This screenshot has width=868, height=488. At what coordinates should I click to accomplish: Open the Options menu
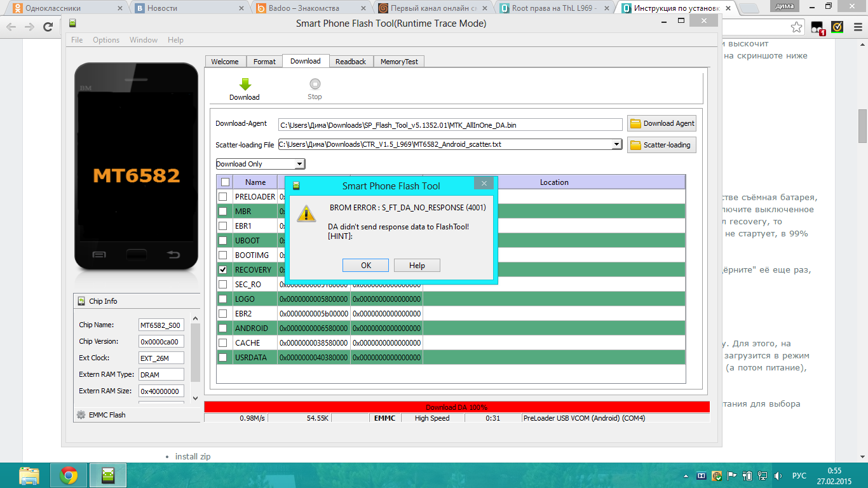point(106,40)
